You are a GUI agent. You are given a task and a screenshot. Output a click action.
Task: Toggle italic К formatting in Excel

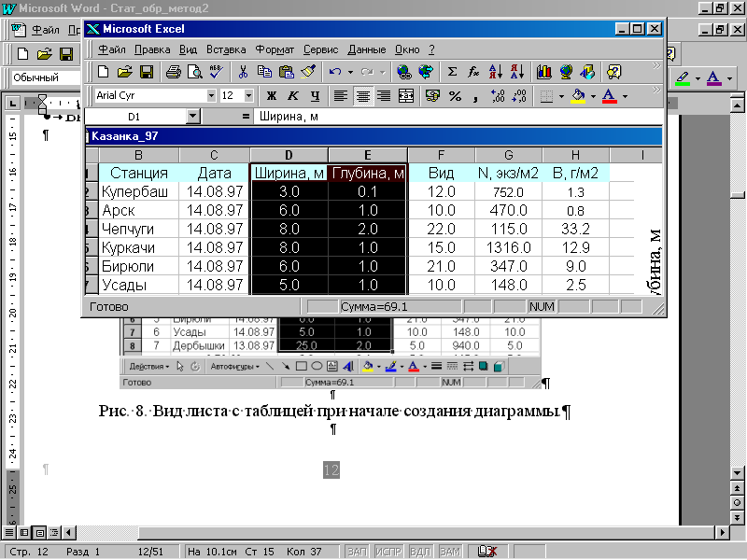(293, 96)
